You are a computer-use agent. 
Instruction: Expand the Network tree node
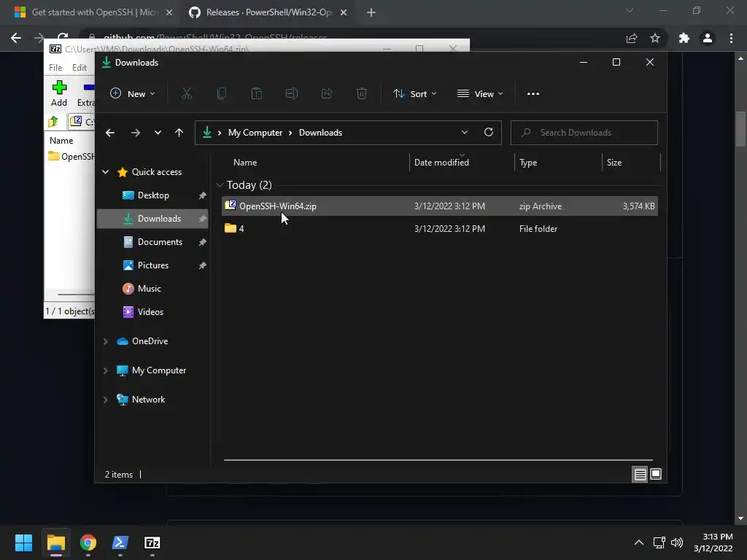click(105, 400)
